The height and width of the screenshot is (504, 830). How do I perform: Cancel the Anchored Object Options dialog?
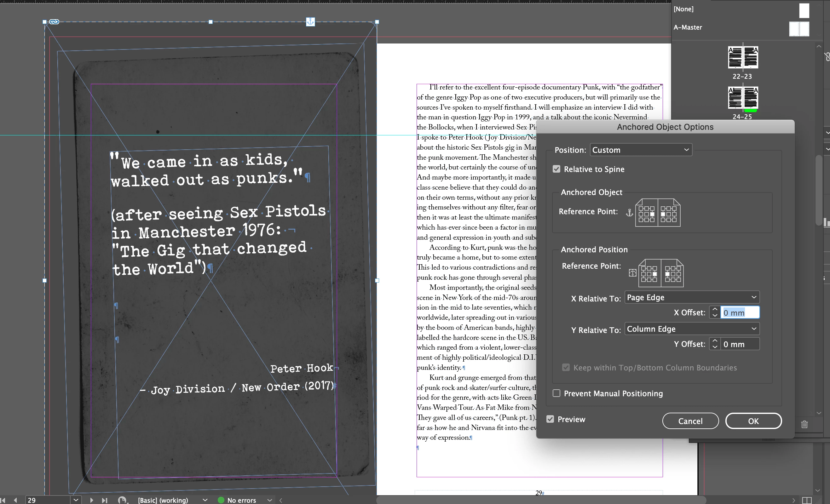pyautogui.click(x=690, y=421)
